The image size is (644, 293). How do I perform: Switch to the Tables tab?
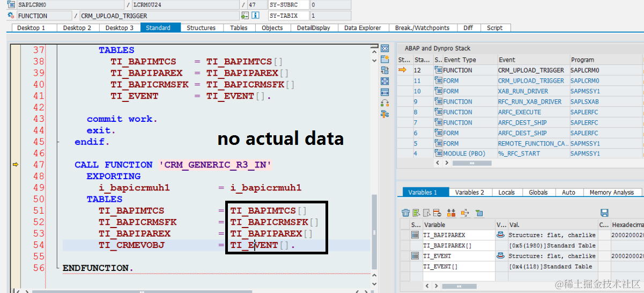coord(239,28)
